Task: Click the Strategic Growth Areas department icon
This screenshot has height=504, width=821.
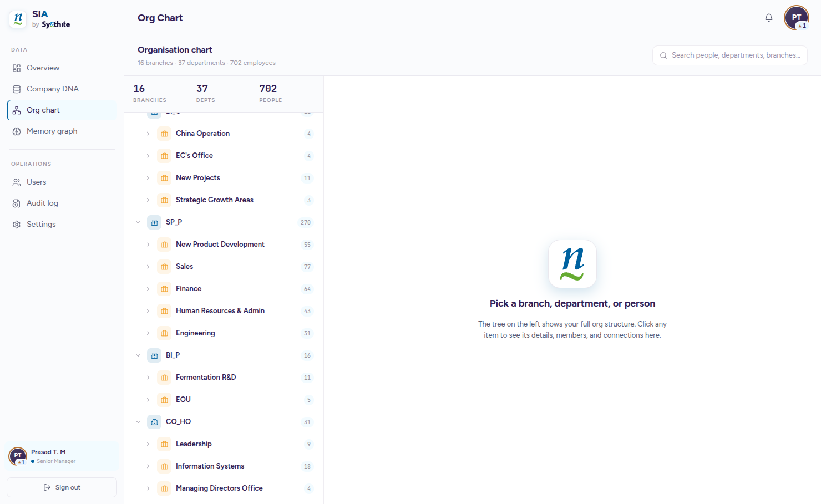Action: pos(164,200)
